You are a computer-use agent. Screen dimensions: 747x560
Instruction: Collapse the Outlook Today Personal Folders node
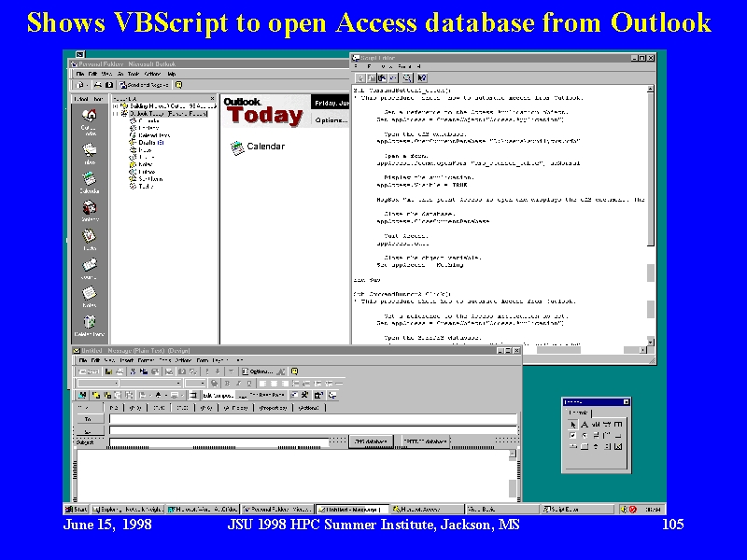coord(115,114)
